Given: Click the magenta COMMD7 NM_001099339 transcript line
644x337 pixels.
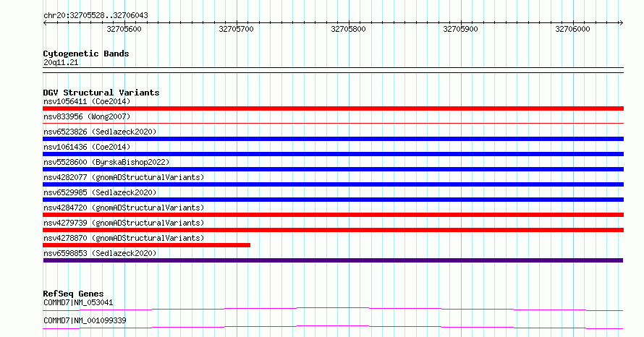Looking at the screenshot, I should tap(333, 327).
